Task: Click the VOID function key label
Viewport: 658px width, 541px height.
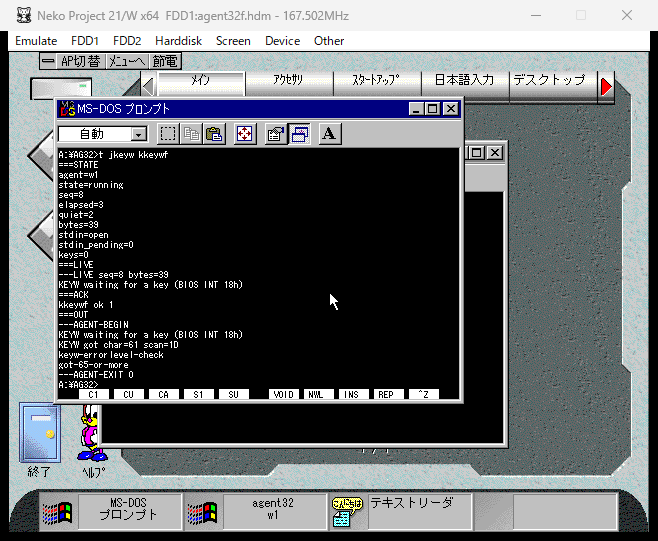Action: point(284,395)
